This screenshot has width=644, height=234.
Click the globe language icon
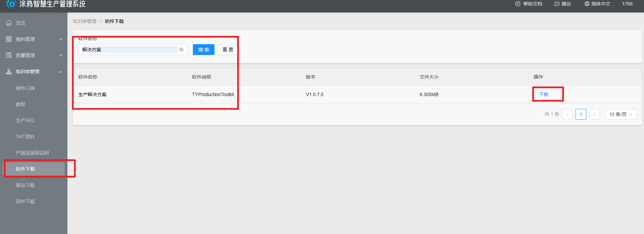pyautogui.click(x=587, y=4)
